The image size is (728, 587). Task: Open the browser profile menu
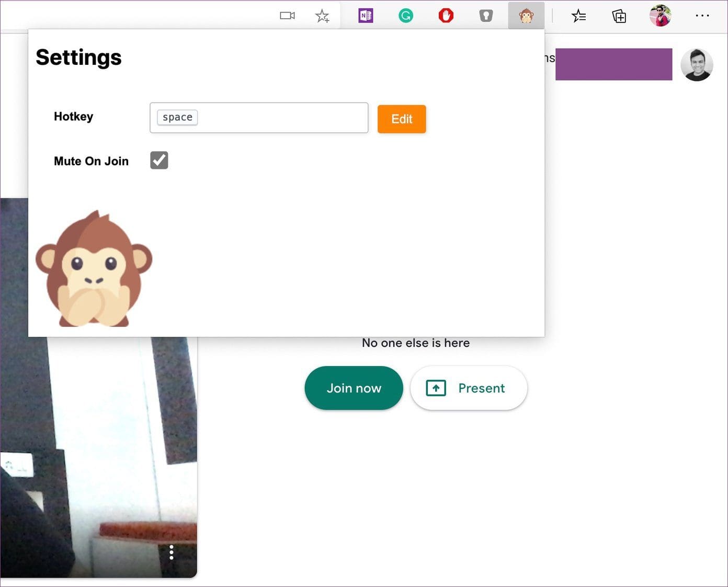point(660,16)
